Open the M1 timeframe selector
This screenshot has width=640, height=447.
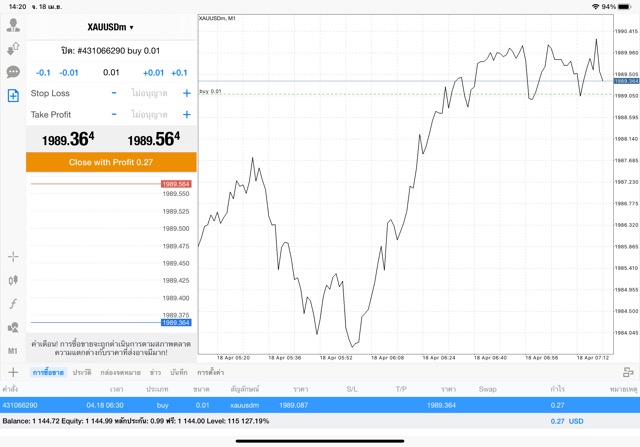[x=13, y=351]
